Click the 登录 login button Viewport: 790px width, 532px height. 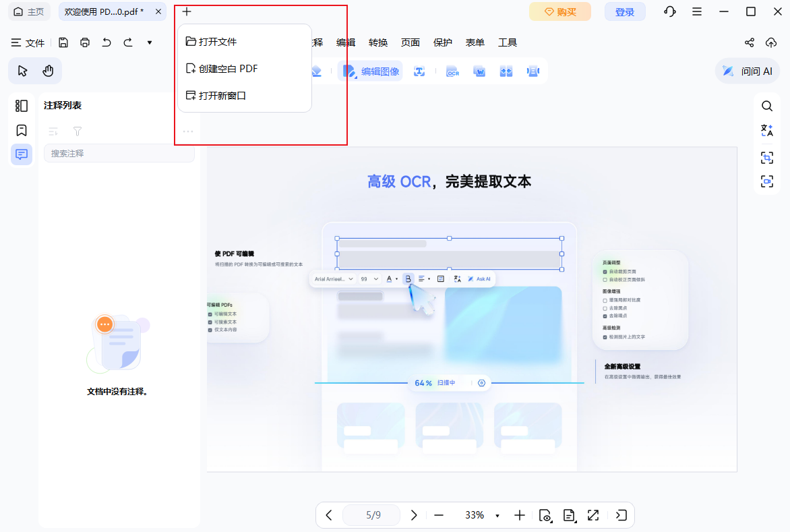coord(625,11)
